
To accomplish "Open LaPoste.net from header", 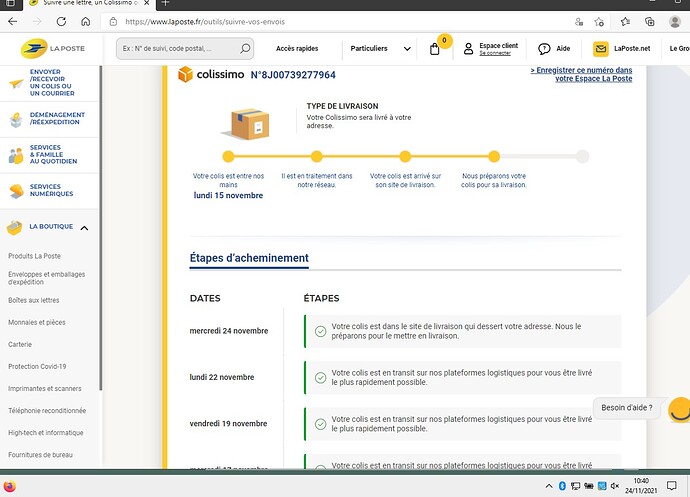I will coord(632,48).
